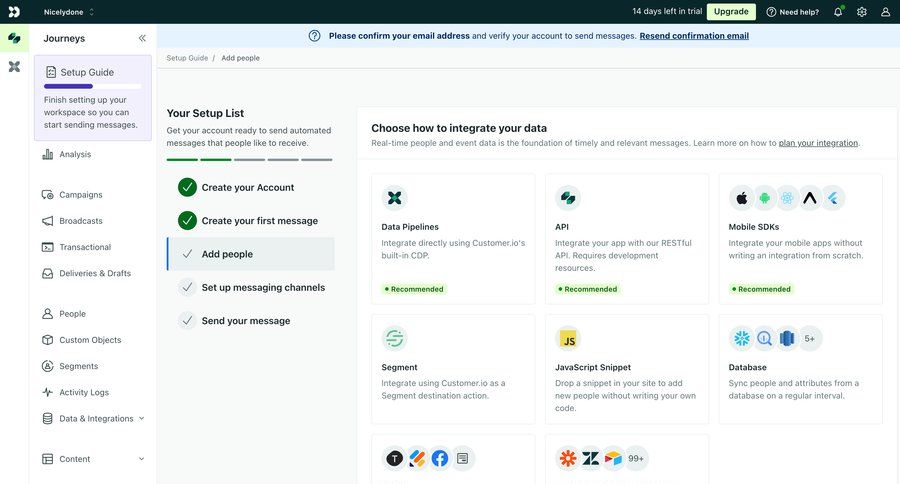
Task: Click Setup Guide breadcrumb link
Action: click(x=187, y=58)
